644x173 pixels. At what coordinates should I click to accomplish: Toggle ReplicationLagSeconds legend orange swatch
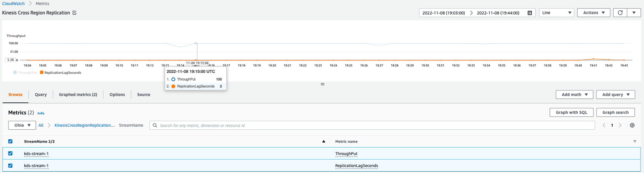[x=42, y=73]
